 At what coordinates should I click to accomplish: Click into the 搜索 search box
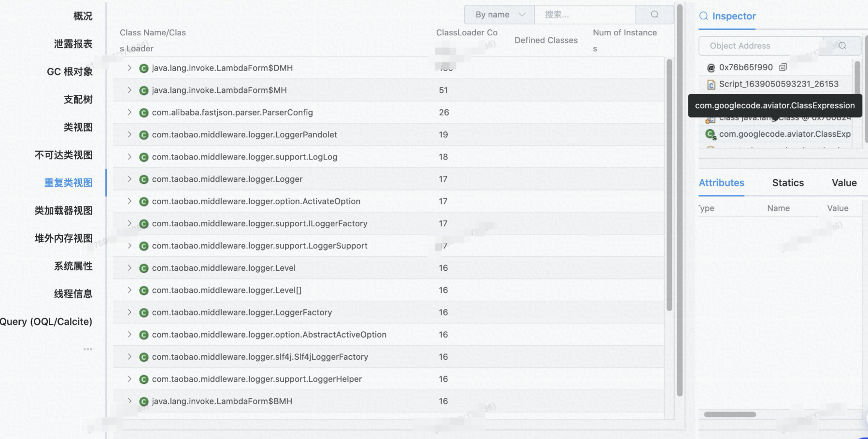(x=584, y=15)
